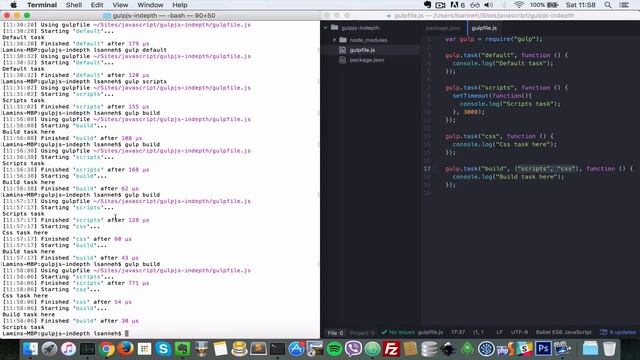Viewport: 640px width, 360px height.
Task: Open Google Chrome from the dock
Action: coord(107,349)
